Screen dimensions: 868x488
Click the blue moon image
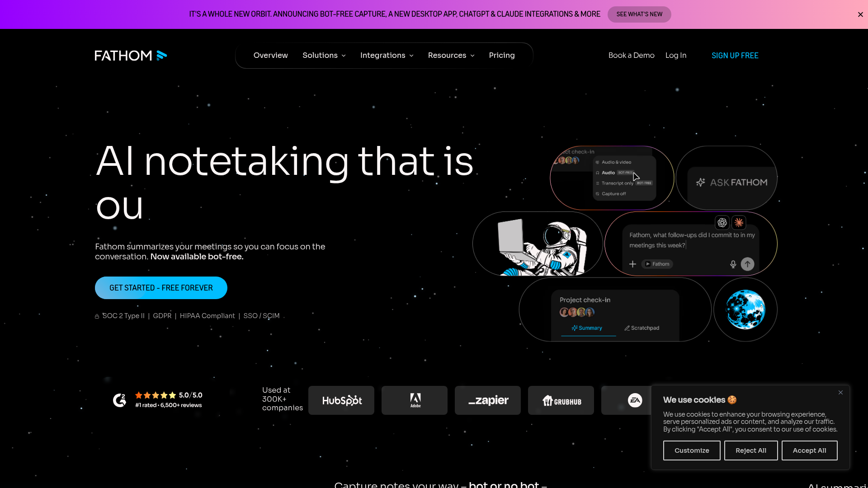click(745, 310)
